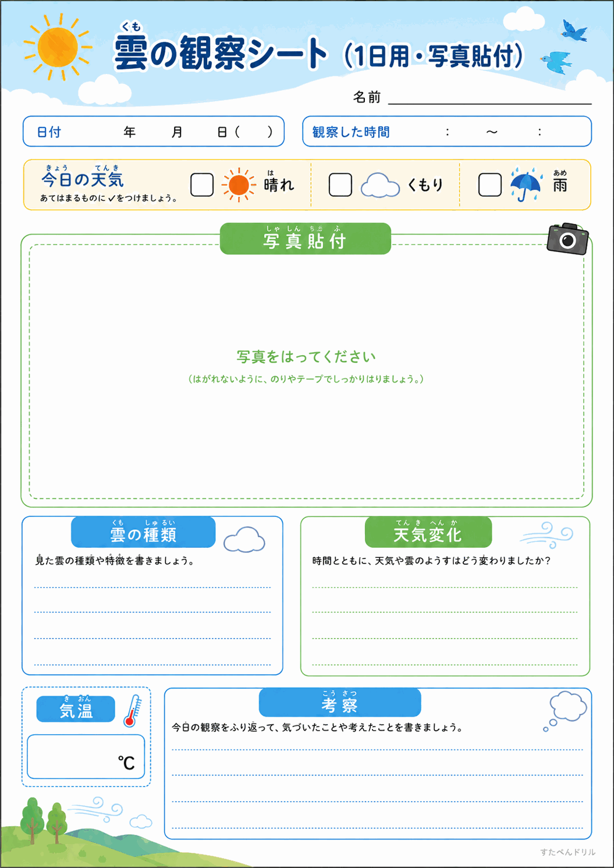The width and height of the screenshot is (614, 868).
Task: Click the upper blue bird in the header
Action: coord(574,30)
